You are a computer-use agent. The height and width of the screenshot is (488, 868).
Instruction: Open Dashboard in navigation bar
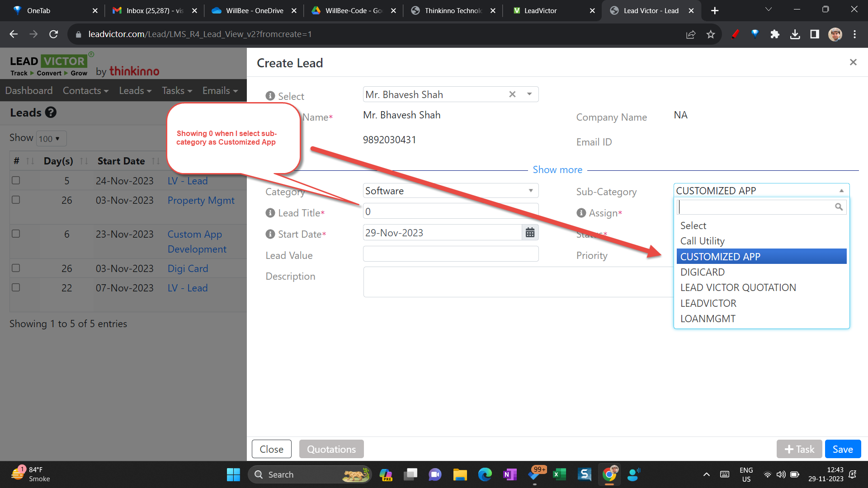tap(29, 90)
